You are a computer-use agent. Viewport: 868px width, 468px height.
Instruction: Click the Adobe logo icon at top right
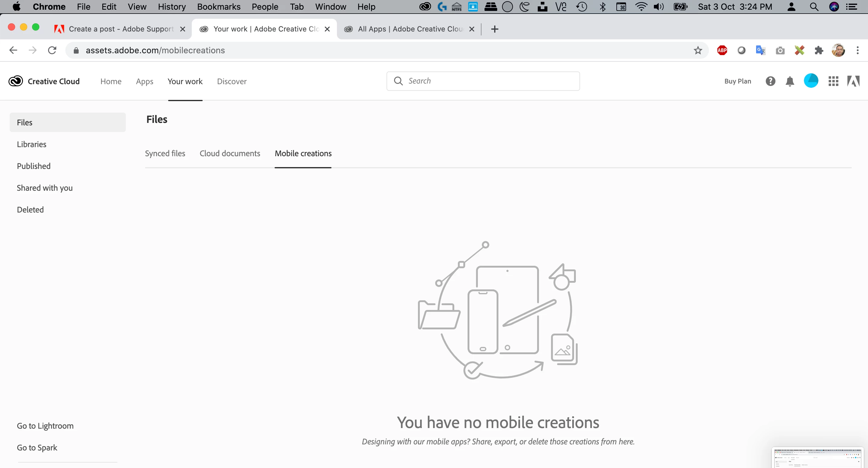coord(853,81)
